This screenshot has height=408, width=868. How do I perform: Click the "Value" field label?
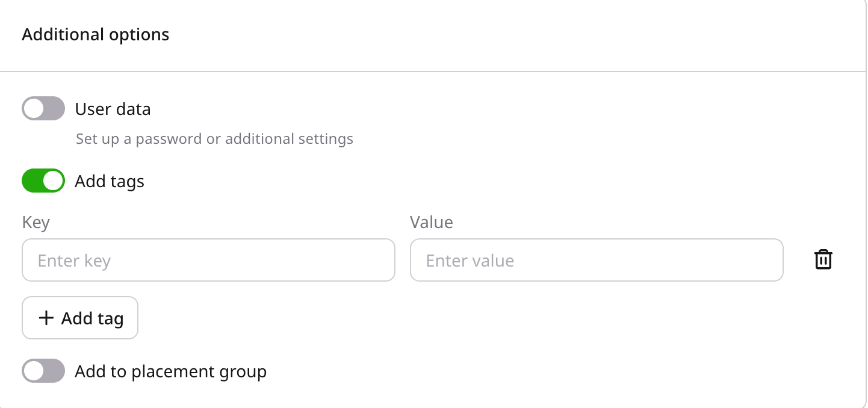point(431,223)
